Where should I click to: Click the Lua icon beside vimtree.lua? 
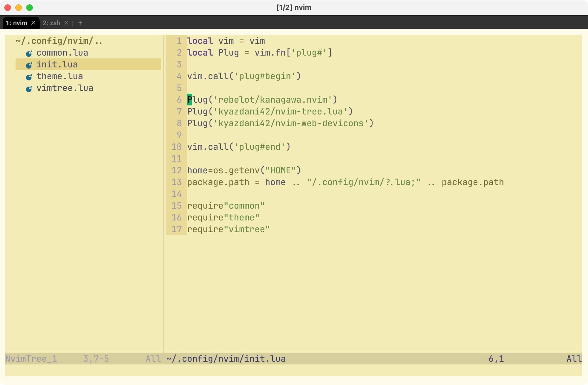pyautogui.click(x=29, y=89)
